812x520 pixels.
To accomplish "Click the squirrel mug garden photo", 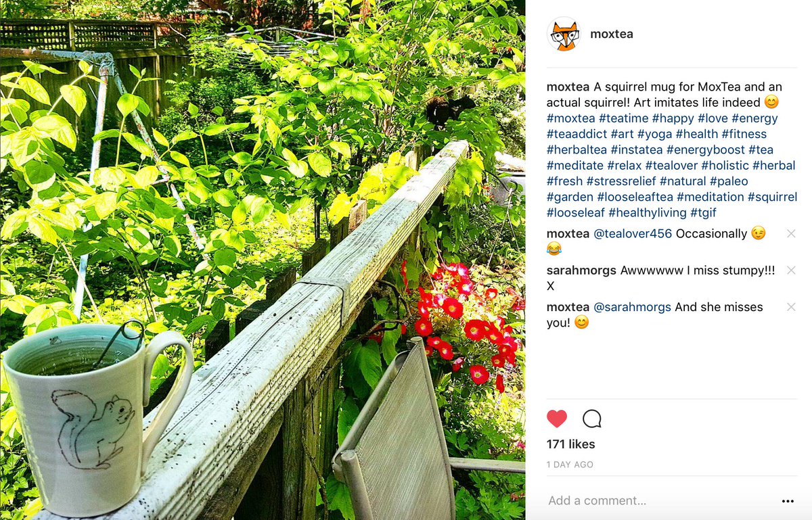I will click(263, 260).
